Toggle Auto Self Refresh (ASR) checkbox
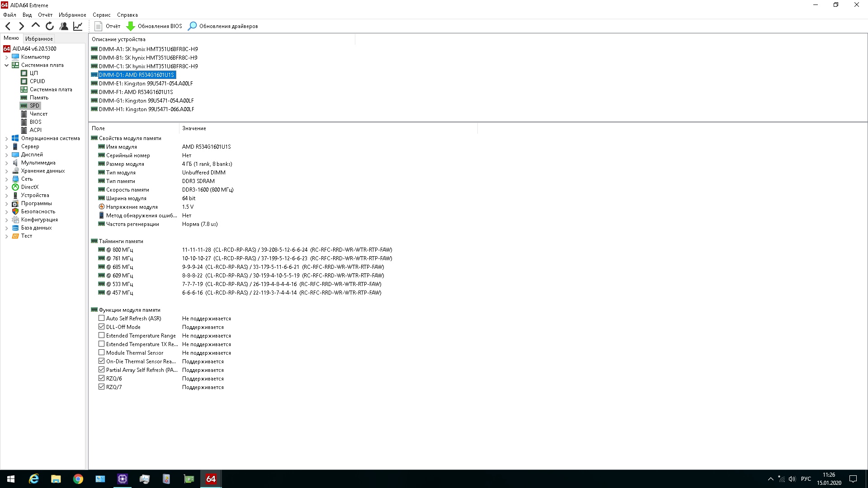 102,318
